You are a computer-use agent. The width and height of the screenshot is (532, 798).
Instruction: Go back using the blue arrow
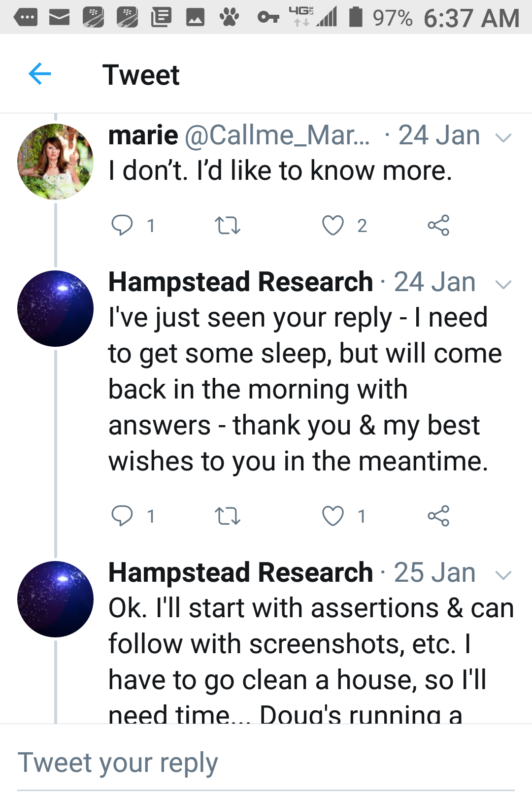pos(40,74)
